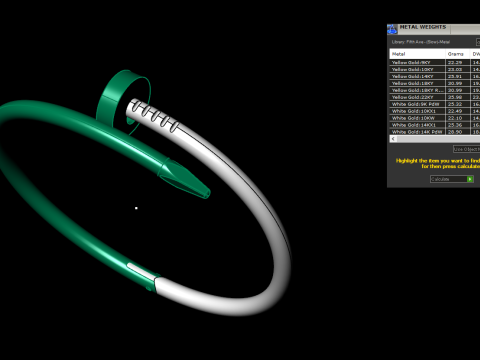The image size is (480, 360).
Task: Sort by the Grams column header
Action: pyautogui.click(x=457, y=54)
